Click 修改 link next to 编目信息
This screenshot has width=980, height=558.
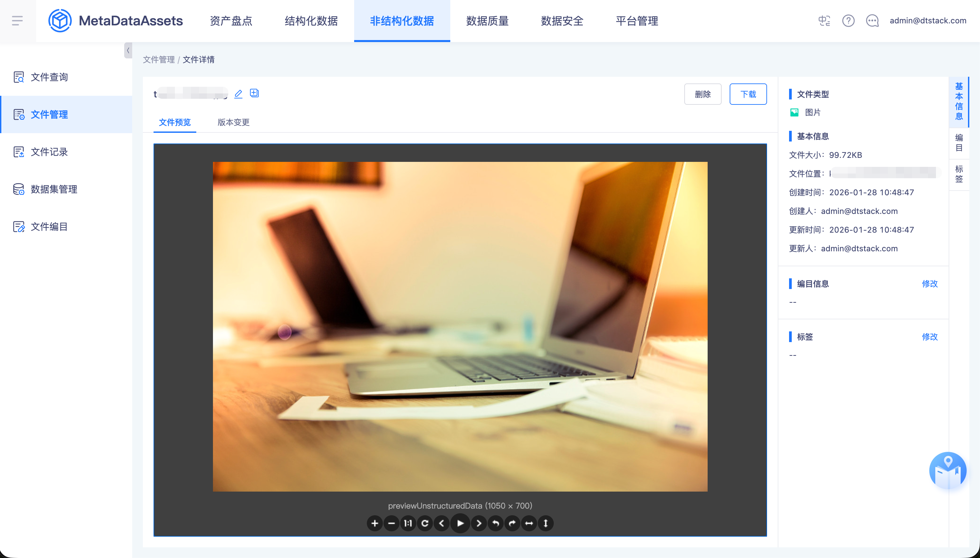click(929, 284)
